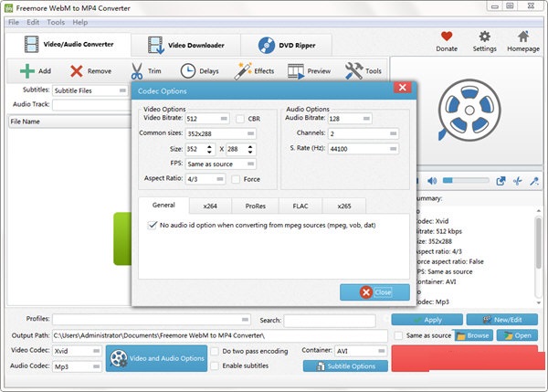Click the Donate heart icon
548x392 pixels.
tap(447, 37)
